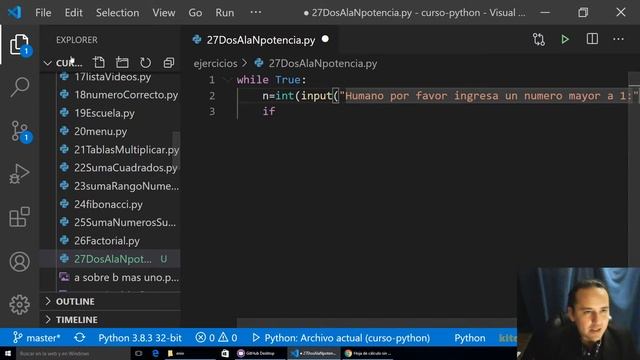The image size is (640, 360).
Task: Open the errors and warnings status indicator
Action: click(216, 338)
